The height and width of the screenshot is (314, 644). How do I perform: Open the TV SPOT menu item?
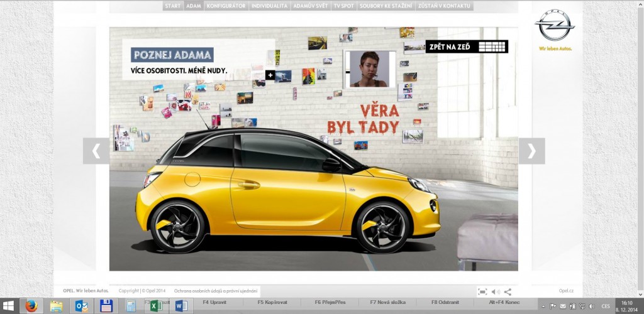(x=344, y=6)
